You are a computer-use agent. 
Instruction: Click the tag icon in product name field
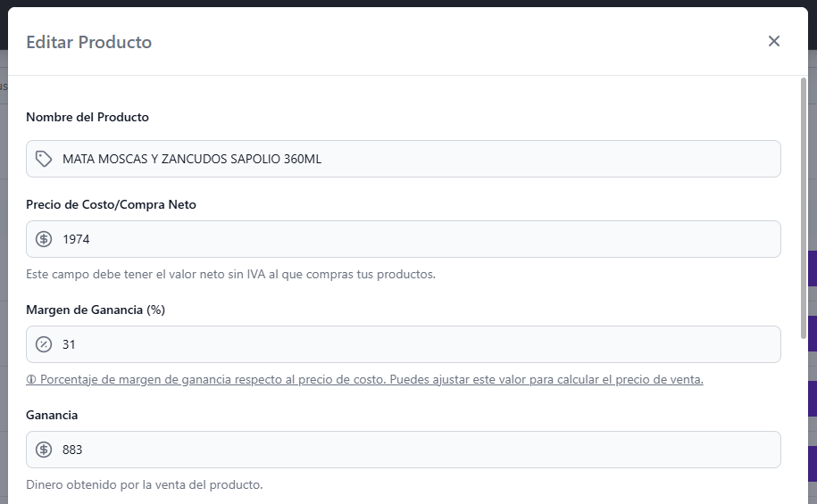point(44,159)
